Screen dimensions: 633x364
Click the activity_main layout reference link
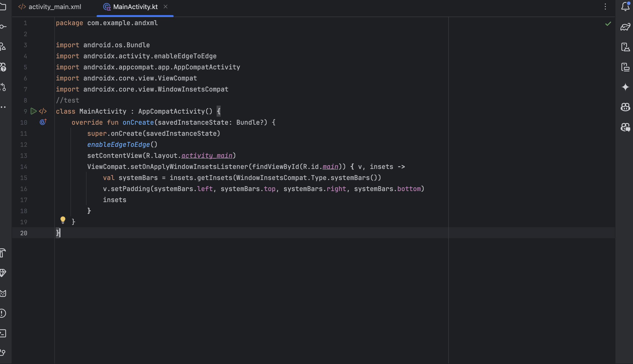pyautogui.click(x=207, y=156)
